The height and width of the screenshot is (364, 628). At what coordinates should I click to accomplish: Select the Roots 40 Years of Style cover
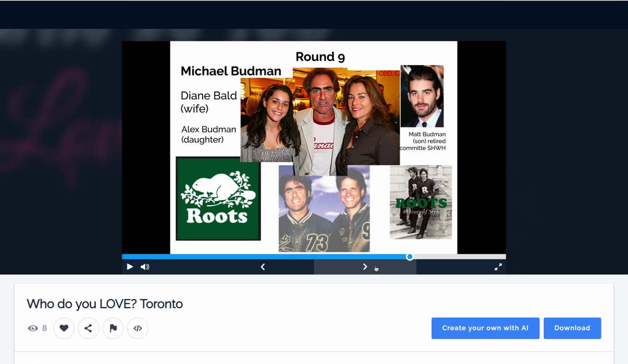[x=420, y=202]
